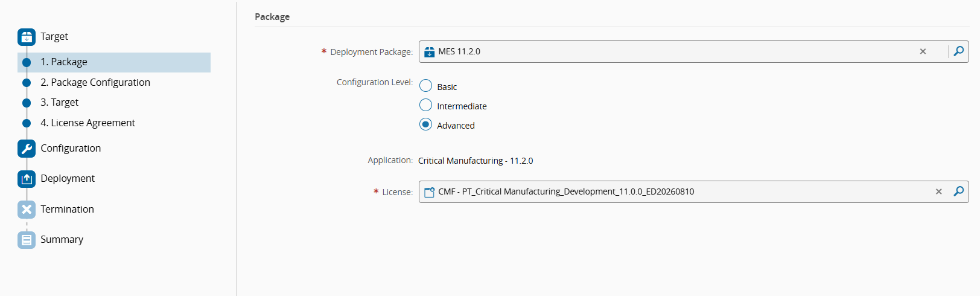Select the Intermediate configuration level

pos(426,105)
